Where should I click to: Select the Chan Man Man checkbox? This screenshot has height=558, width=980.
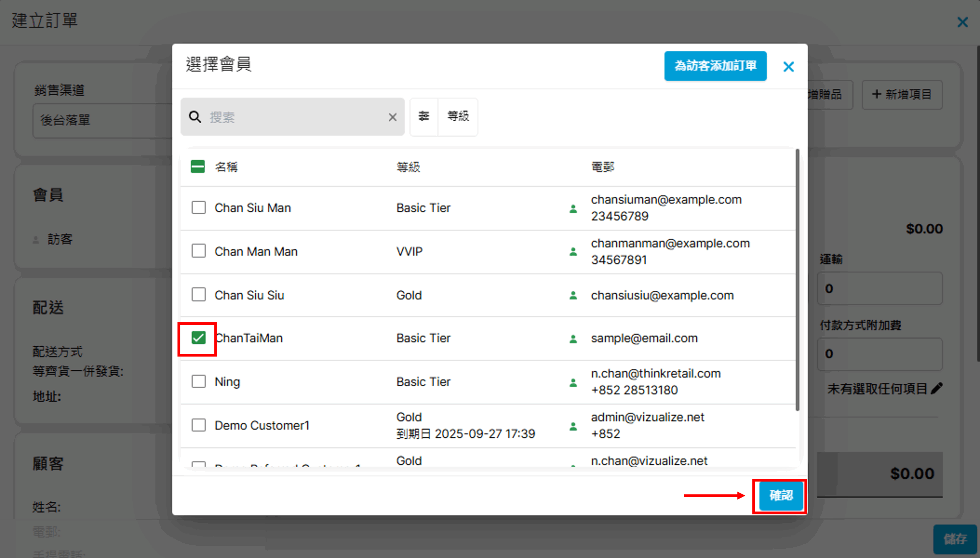tap(198, 251)
